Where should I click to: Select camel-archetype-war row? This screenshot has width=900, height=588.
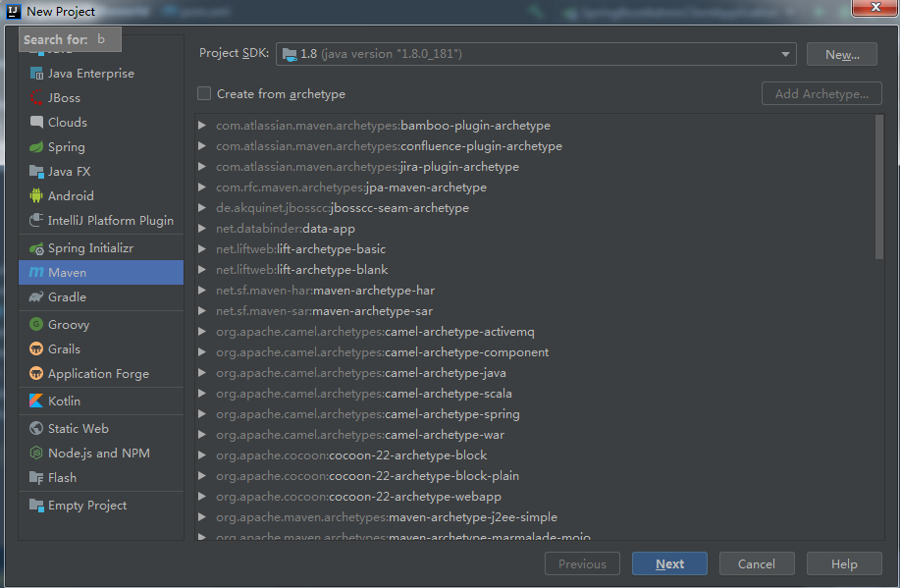pyautogui.click(x=535, y=435)
